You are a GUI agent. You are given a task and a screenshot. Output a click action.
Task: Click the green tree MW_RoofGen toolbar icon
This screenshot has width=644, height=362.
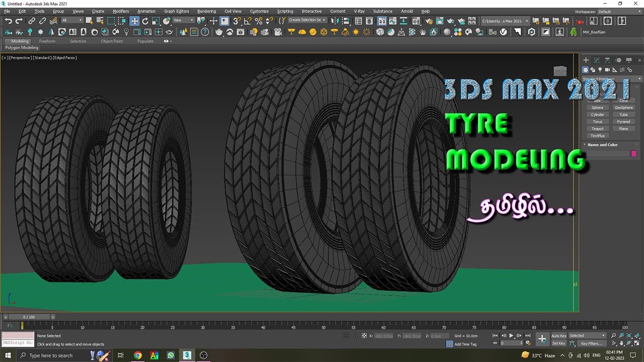pyautogui.click(x=573, y=32)
